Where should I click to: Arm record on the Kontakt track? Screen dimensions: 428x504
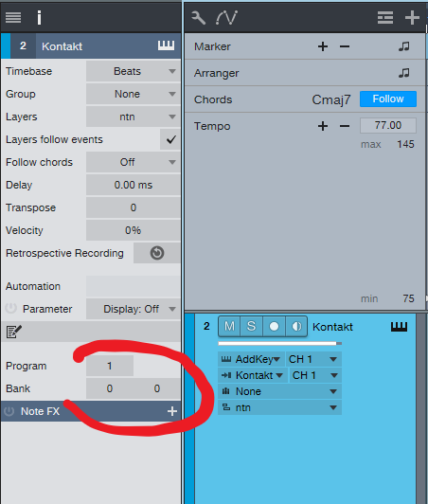tap(274, 327)
